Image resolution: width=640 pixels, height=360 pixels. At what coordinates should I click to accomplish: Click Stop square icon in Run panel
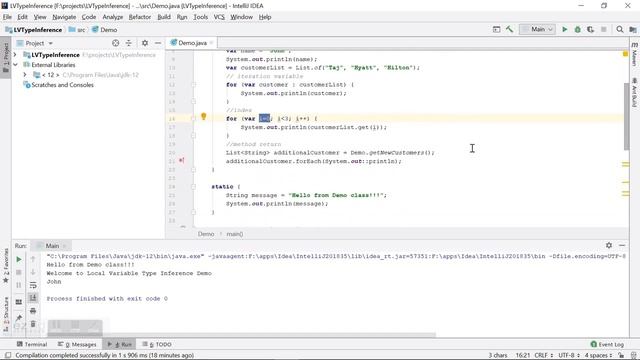(19, 272)
